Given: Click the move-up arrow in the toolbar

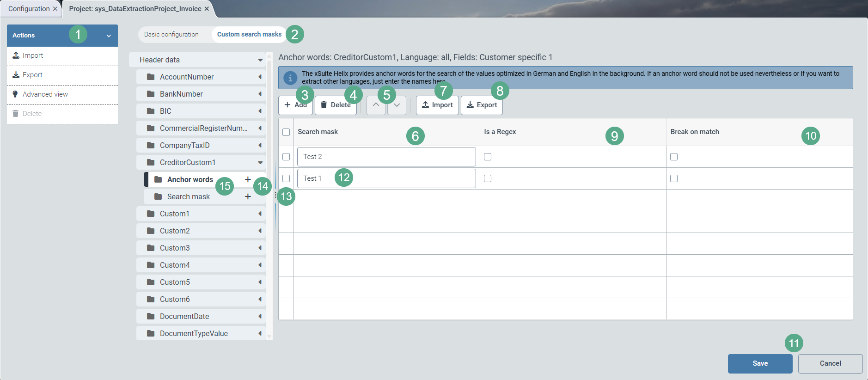Looking at the screenshot, I should pos(376,105).
